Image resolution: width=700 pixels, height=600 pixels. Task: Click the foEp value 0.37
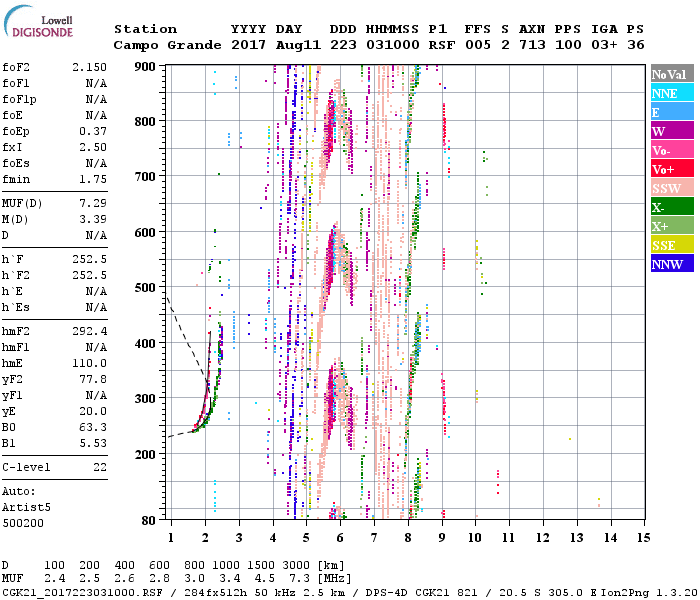point(93,131)
